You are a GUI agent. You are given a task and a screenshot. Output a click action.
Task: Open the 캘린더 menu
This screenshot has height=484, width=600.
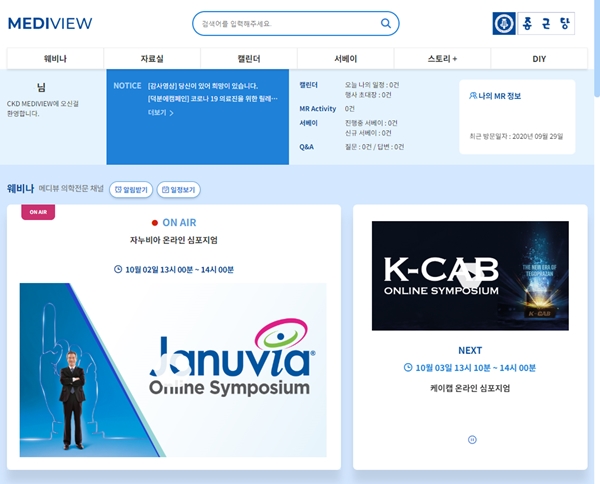click(249, 59)
